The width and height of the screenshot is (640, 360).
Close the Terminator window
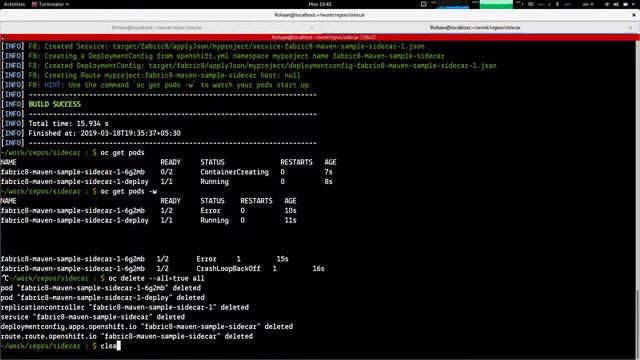pos(634,15)
